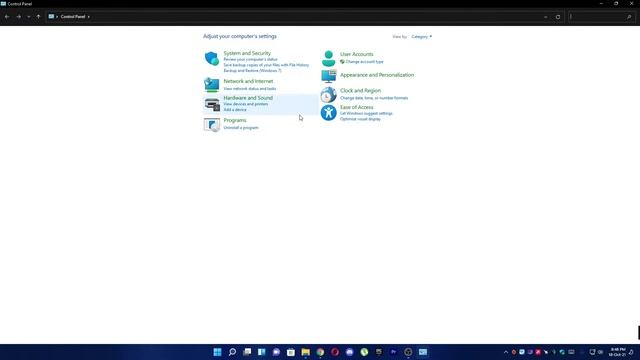Show hidden system tray icons
The height and width of the screenshot is (360, 640).
[506, 352]
